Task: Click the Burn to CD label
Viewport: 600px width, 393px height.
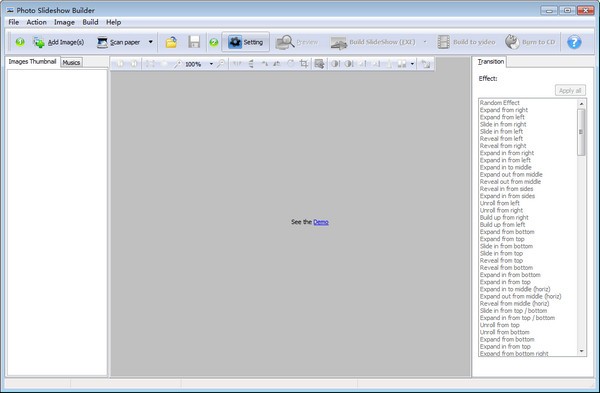Action: (x=538, y=42)
